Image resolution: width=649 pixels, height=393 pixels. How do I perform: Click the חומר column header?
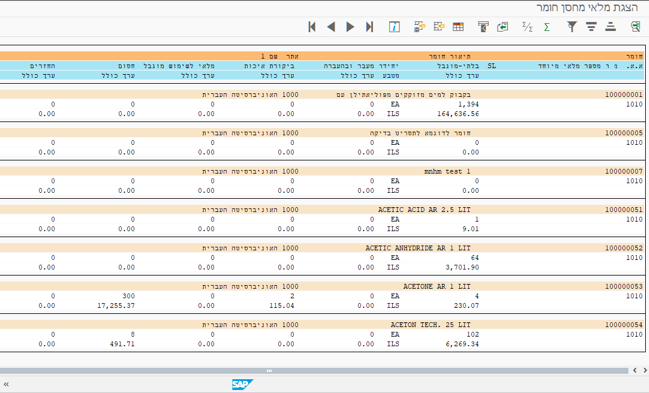(635, 56)
